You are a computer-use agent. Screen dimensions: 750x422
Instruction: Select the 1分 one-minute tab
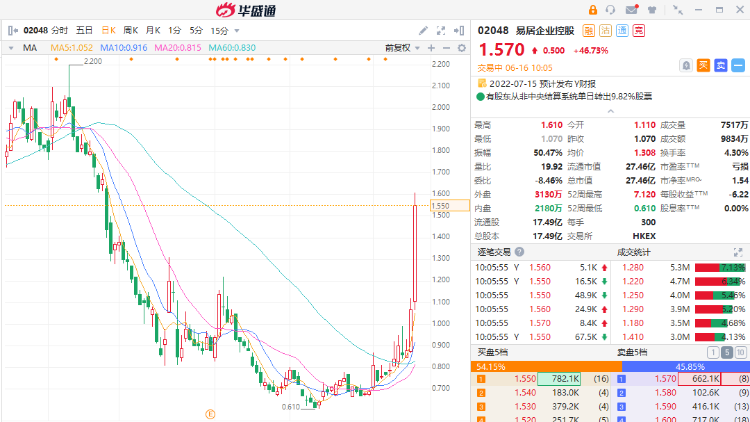click(x=175, y=31)
